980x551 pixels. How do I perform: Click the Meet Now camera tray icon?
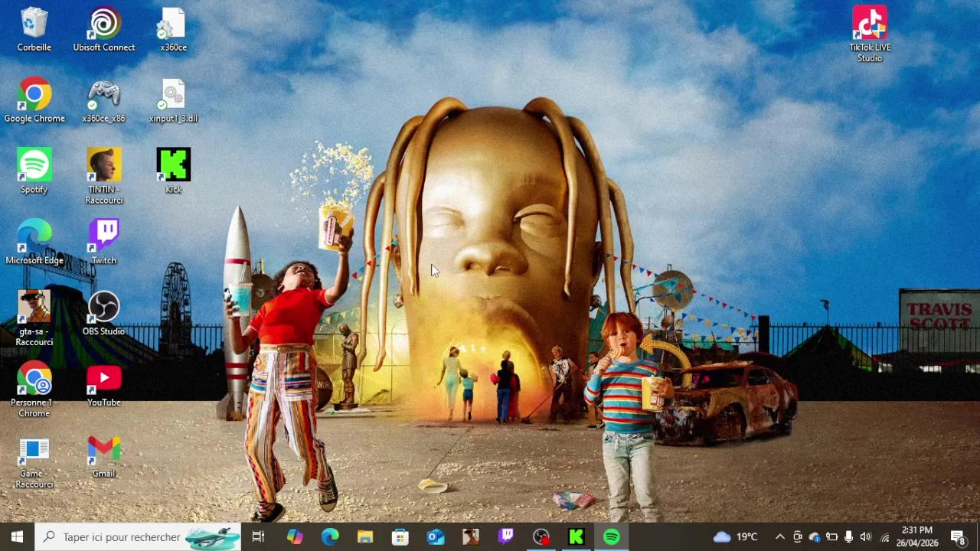(x=797, y=537)
